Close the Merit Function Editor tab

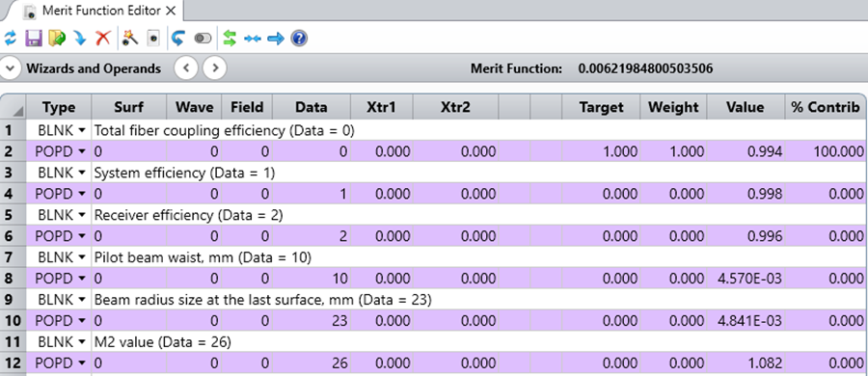[x=171, y=11]
